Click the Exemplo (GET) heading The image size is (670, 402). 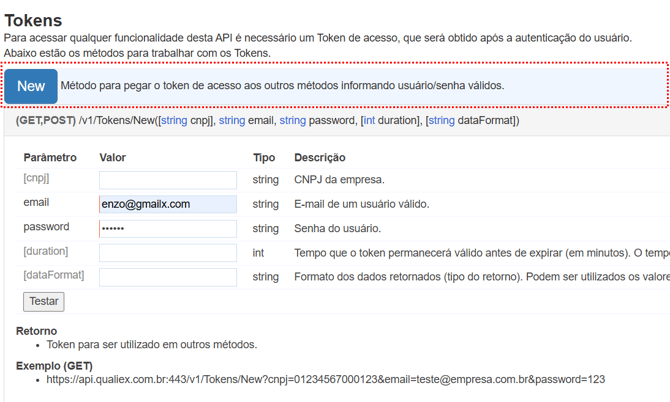[x=54, y=366]
